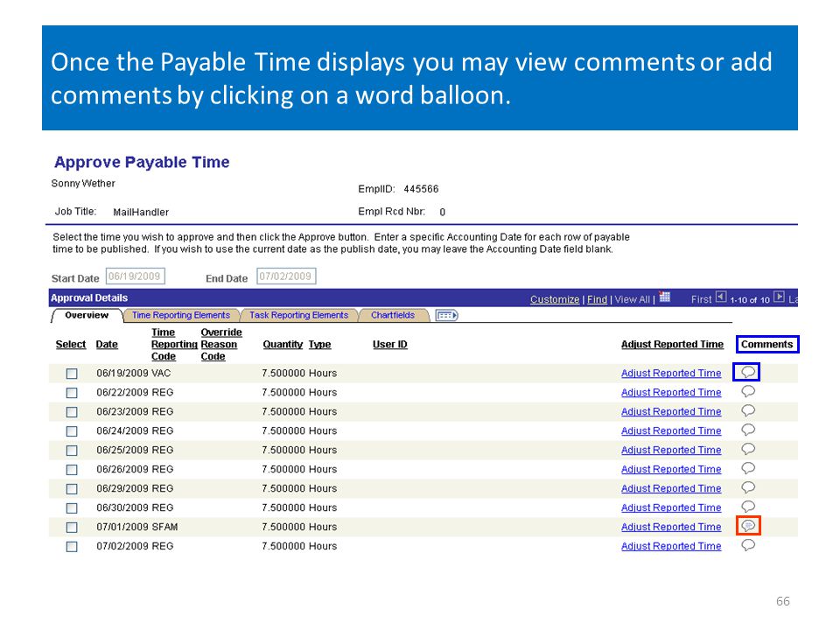The height and width of the screenshot is (630, 840).
Task: Show previous rows with left arrow icon
Action: click(721, 297)
